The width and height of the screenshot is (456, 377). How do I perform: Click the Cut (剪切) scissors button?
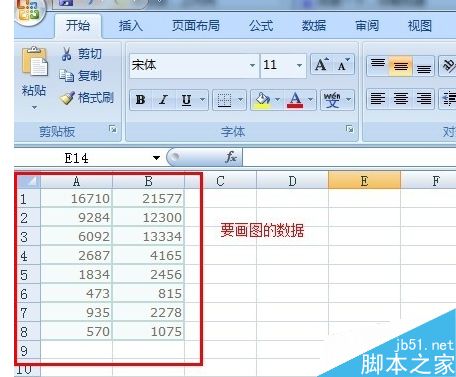coord(82,54)
